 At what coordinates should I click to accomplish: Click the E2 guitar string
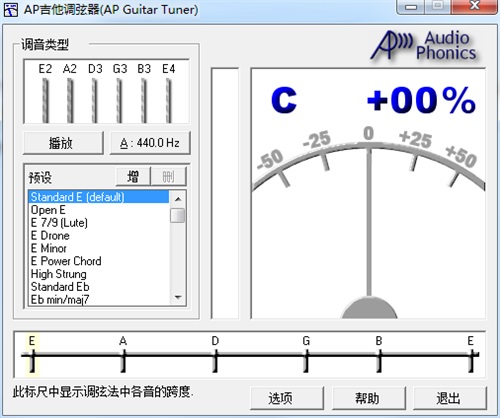coord(45,100)
